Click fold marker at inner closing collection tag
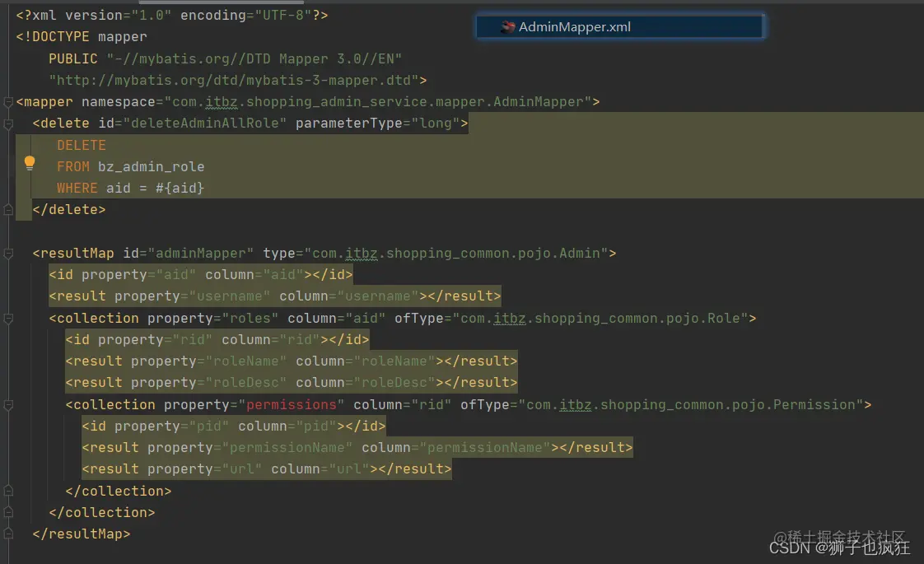Image resolution: width=924 pixels, height=564 pixels. pyautogui.click(x=8, y=491)
